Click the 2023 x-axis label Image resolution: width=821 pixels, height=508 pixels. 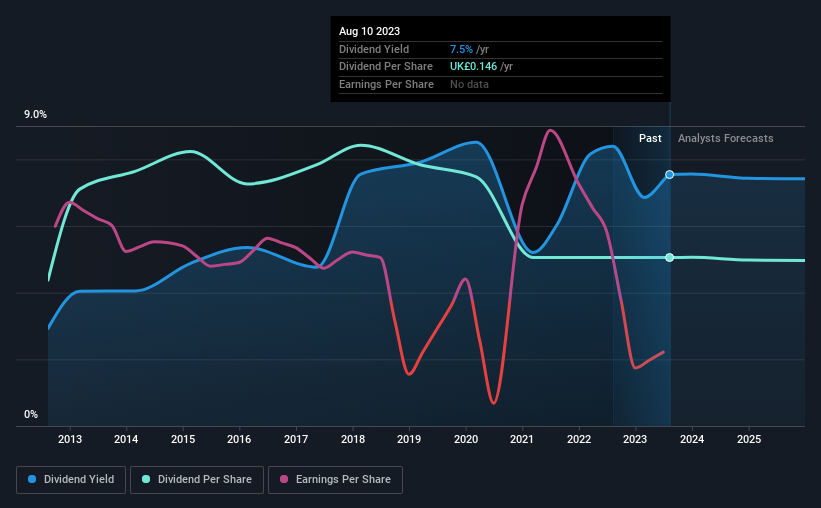(635, 439)
